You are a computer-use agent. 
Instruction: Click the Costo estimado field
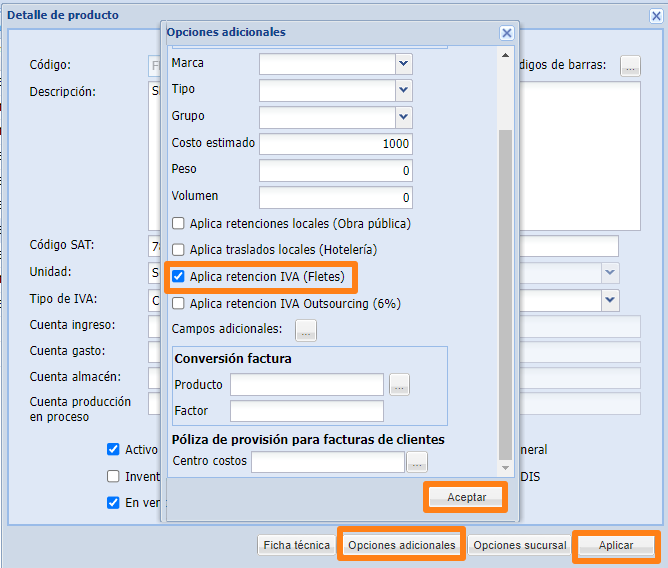click(x=335, y=144)
